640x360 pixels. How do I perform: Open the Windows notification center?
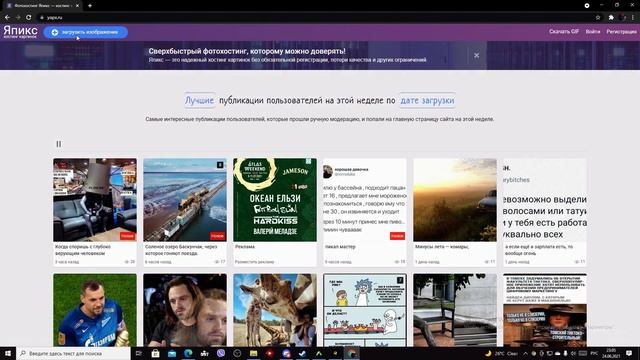pyautogui.click(x=629, y=353)
